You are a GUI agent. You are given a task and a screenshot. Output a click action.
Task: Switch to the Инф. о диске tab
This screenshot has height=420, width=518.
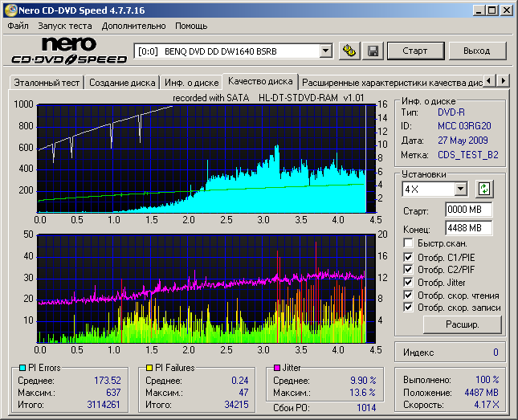tap(192, 83)
